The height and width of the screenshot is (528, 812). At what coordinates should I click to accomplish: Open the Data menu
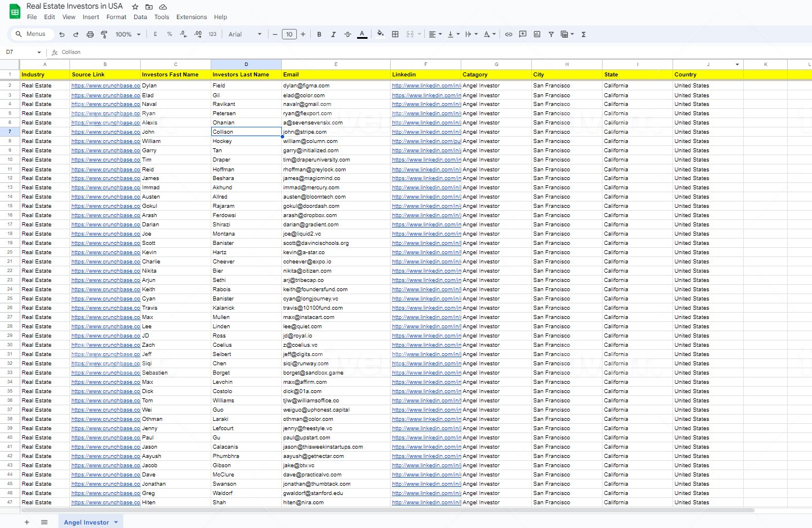(x=140, y=17)
